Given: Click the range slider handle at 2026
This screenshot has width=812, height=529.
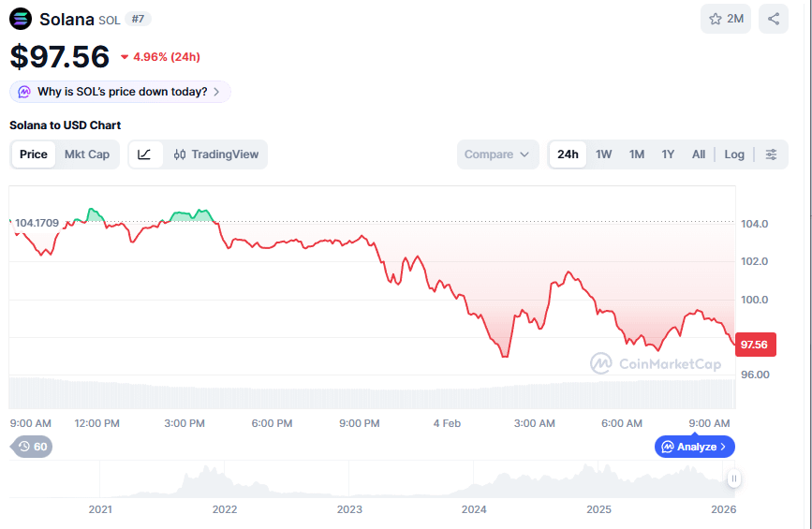Looking at the screenshot, I should 734,479.
